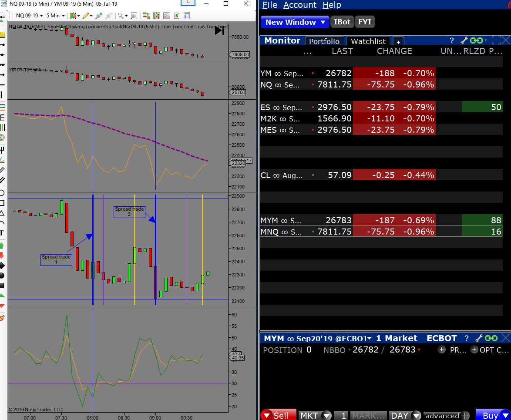The image size is (511, 420).
Task: Select the ellipse drawing tool
Action: point(2,192)
